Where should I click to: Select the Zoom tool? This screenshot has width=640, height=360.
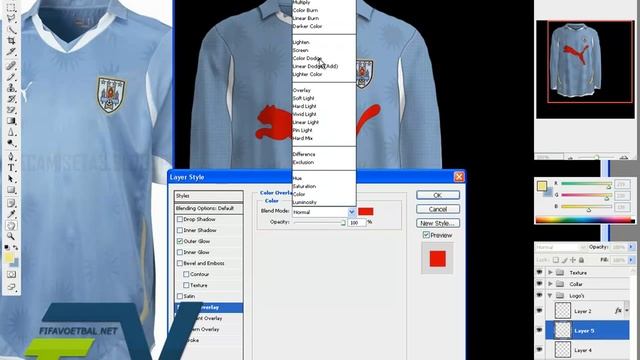pyautogui.click(x=11, y=236)
